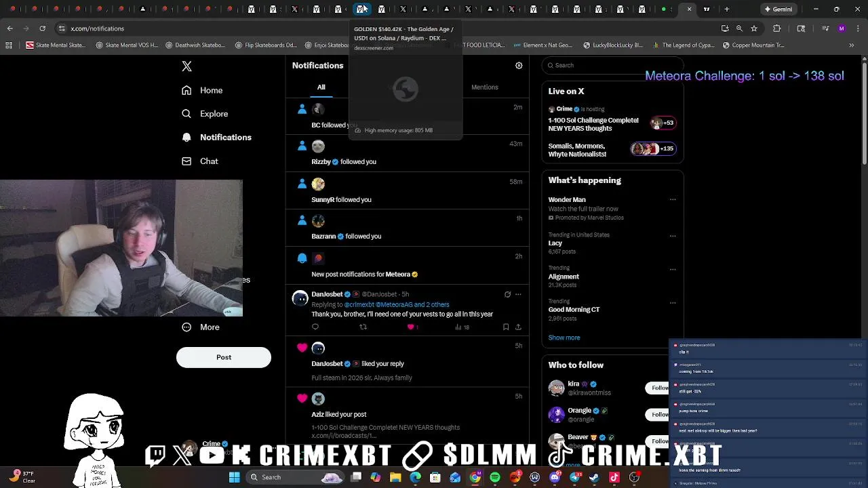Click the @MeteoraAG mention link
Viewport: 868px width, 488px height.
(x=393, y=304)
